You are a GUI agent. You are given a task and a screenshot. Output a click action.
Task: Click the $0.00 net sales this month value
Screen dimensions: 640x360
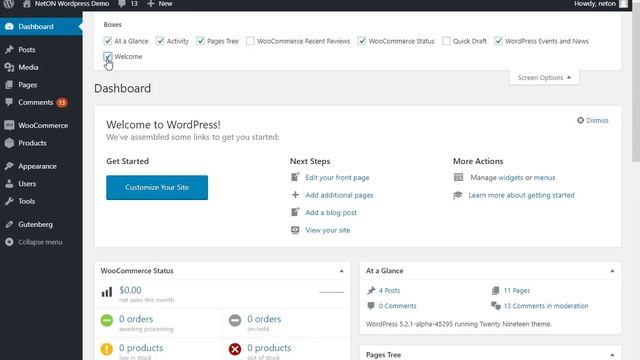(130, 290)
